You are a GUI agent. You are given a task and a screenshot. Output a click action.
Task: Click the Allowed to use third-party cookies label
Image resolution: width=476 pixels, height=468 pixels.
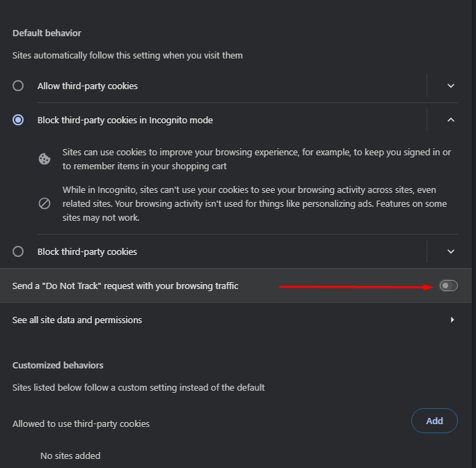81,424
